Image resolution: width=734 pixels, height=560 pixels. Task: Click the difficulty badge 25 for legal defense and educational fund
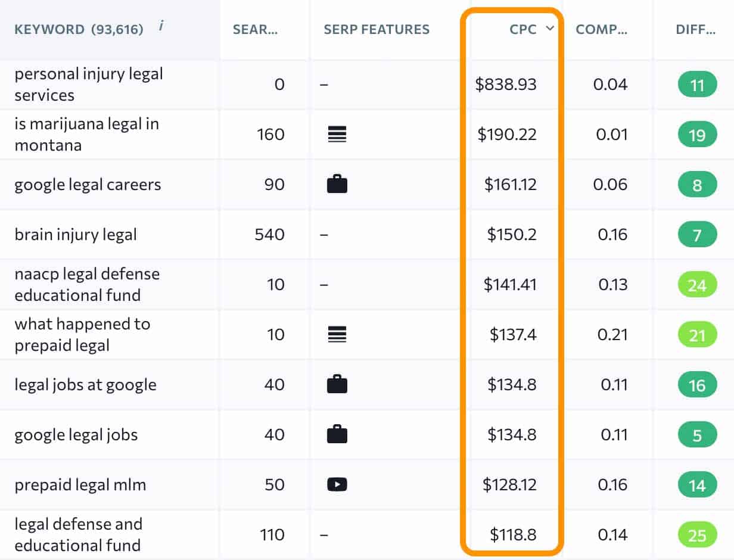coord(697,534)
